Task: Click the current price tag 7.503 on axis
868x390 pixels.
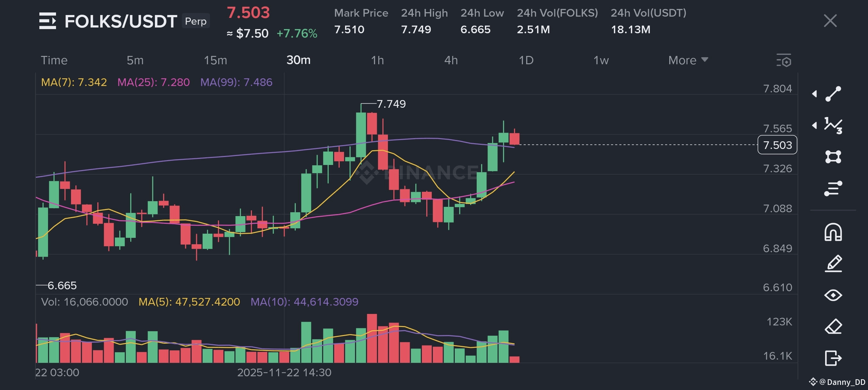Action: pyautogui.click(x=777, y=145)
